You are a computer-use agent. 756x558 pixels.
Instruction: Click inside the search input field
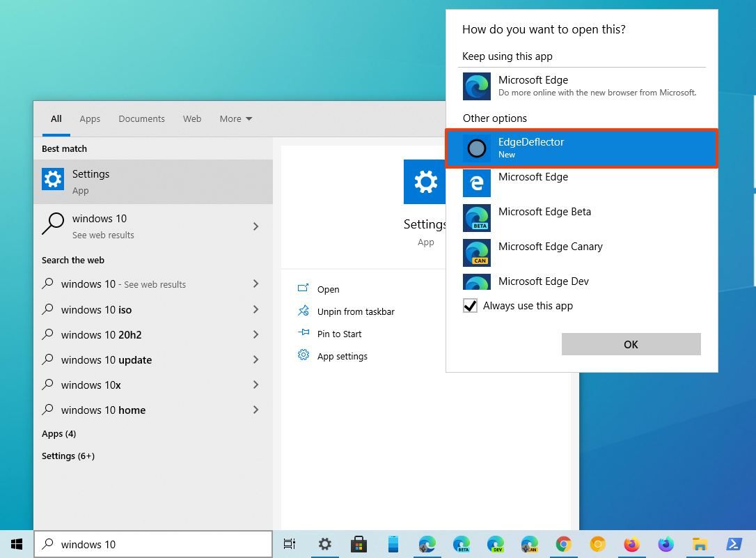tap(153, 544)
